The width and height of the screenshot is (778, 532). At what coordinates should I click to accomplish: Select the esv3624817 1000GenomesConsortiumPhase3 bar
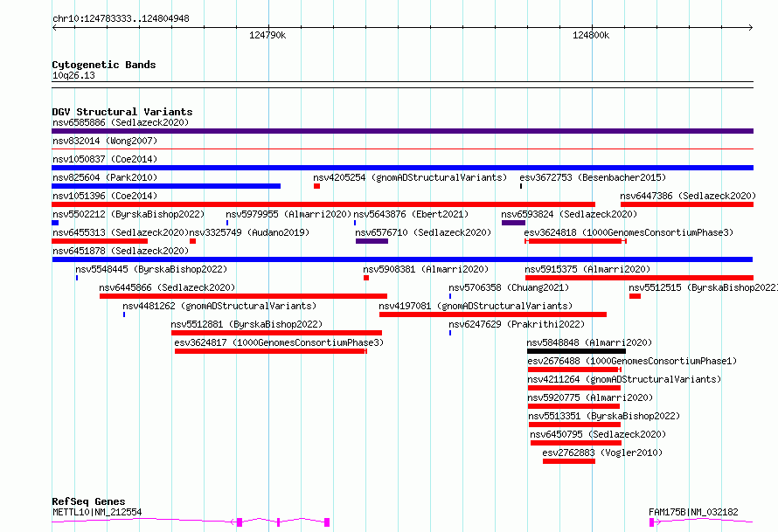pos(271,351)
